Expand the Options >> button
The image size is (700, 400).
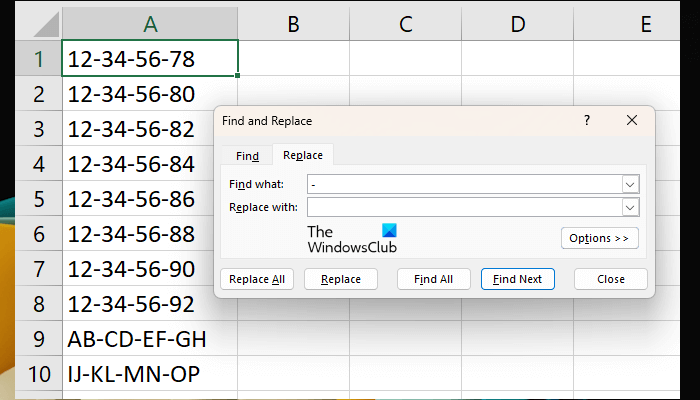(599, 238)
